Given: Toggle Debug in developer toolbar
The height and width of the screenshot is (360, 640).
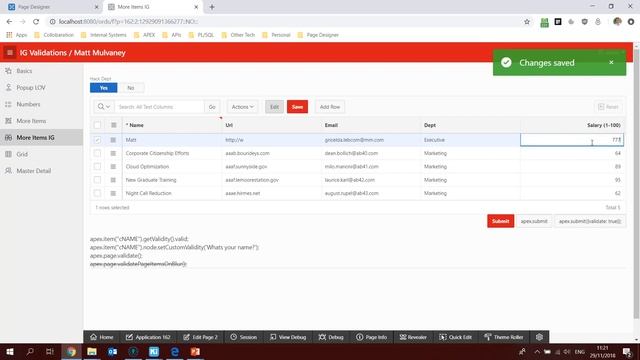Looking at the screenshot, I should tap(331, 337).
